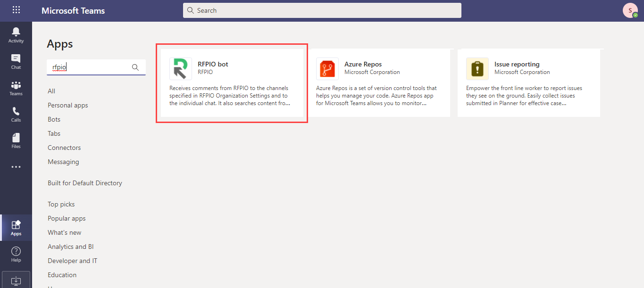Open Built for Default Directory
This screenshot has height=288, width=644.
pyautogui.click(x=85, y=183)
